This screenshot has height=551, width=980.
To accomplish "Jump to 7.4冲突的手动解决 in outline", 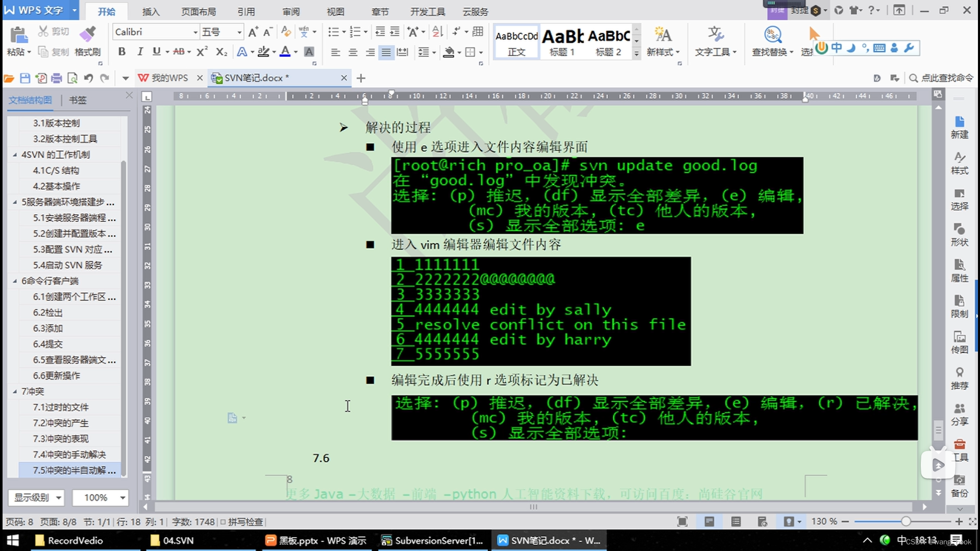I will click(69, 454).
